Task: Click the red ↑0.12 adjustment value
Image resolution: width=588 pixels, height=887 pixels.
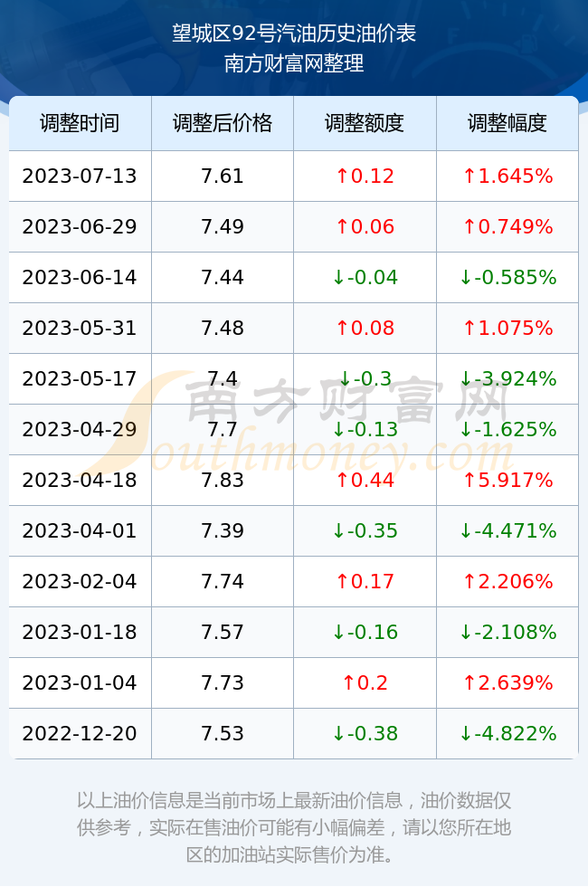Action: click(x=365, y=176)
